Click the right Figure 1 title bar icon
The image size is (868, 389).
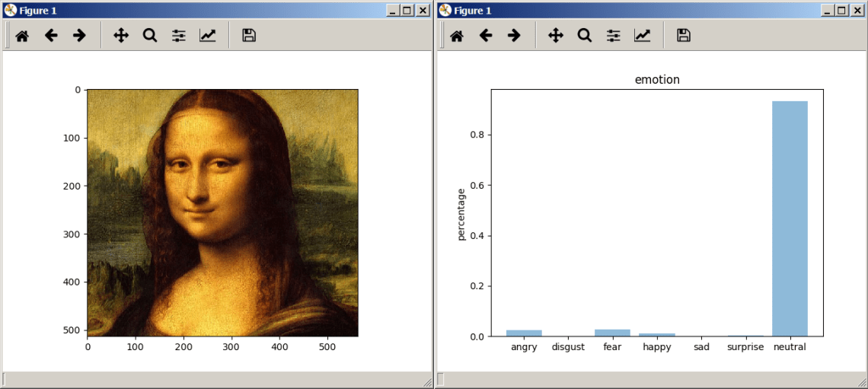pos(445,10)
